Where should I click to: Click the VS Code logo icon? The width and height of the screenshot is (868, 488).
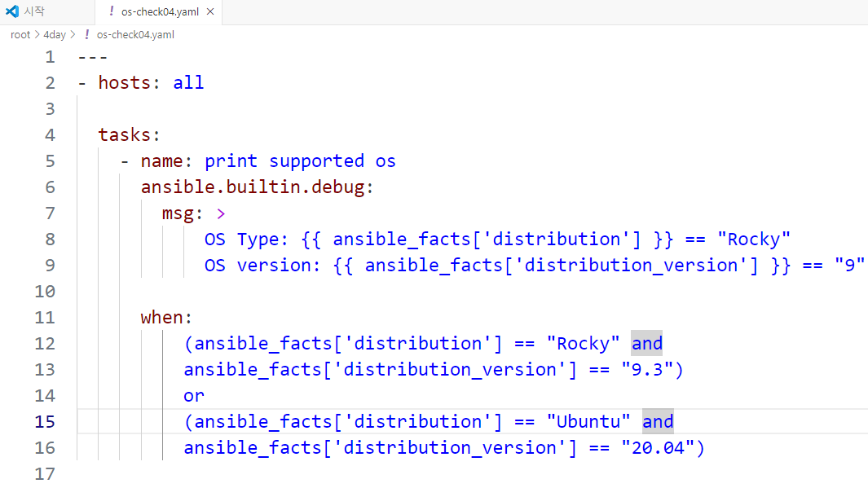(12, 11)
